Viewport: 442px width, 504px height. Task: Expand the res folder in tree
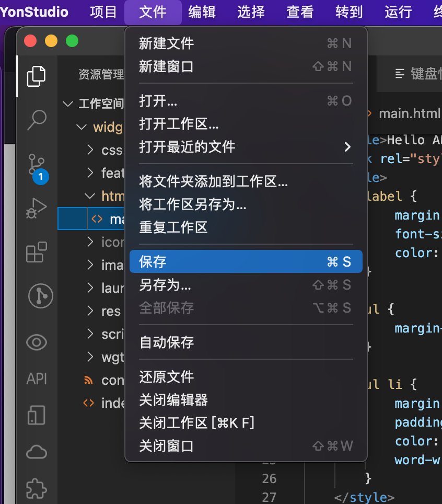111,311
